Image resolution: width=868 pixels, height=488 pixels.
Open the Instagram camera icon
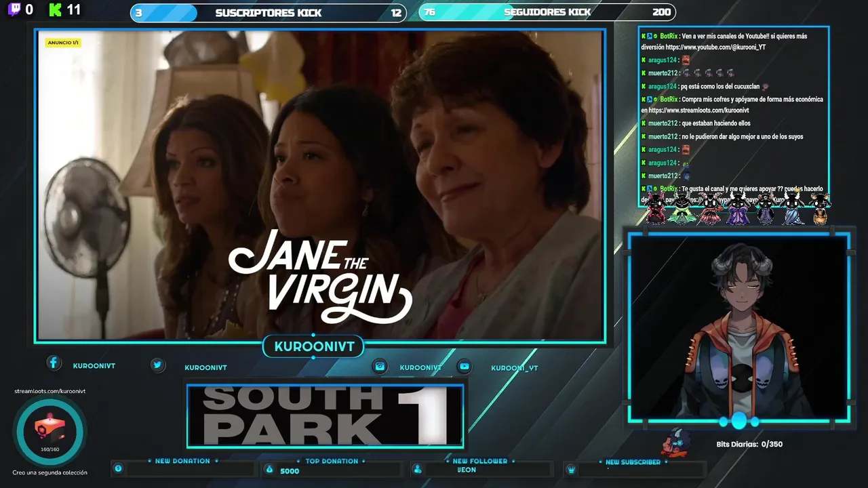(380, 366)
